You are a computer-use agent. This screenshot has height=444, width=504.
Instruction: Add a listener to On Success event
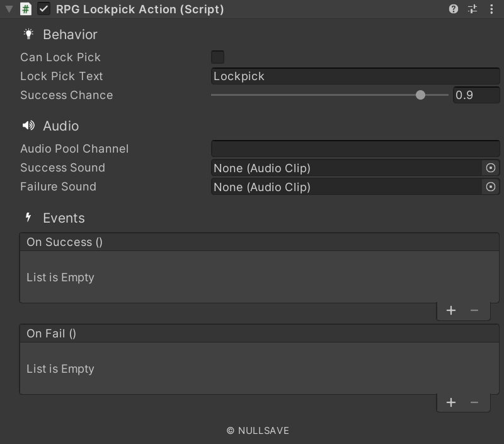coord(451,310)
